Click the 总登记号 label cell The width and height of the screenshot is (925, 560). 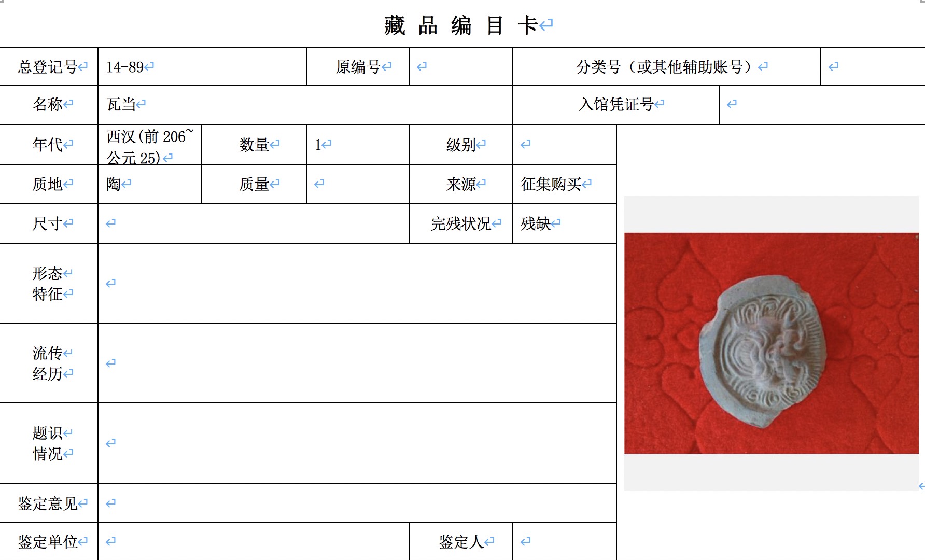[x=49, y=67]
